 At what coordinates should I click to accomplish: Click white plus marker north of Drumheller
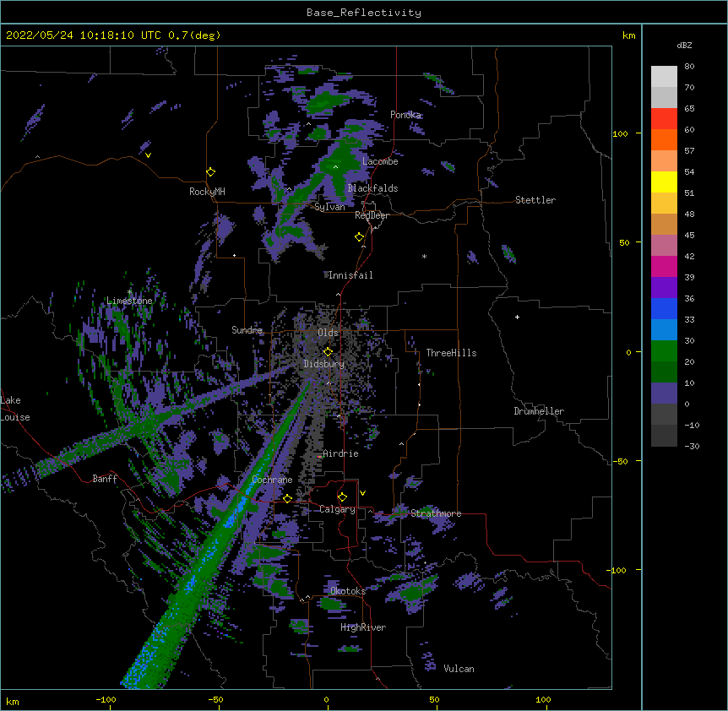click(517, 317)
